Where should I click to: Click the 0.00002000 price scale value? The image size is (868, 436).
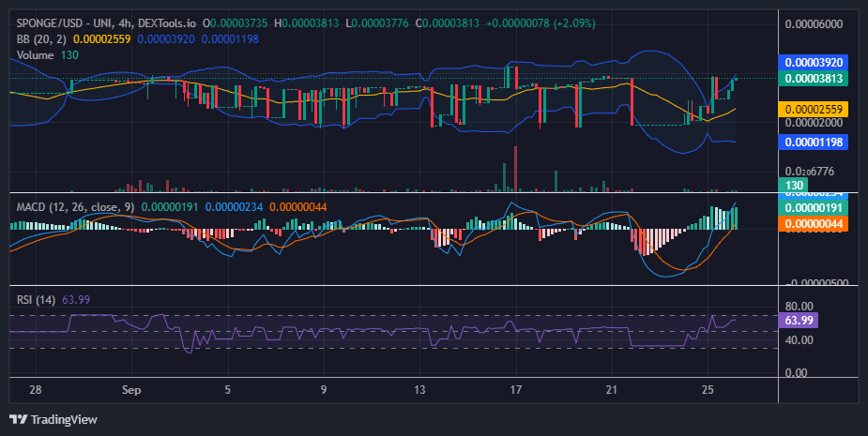(x=814, y=122)
